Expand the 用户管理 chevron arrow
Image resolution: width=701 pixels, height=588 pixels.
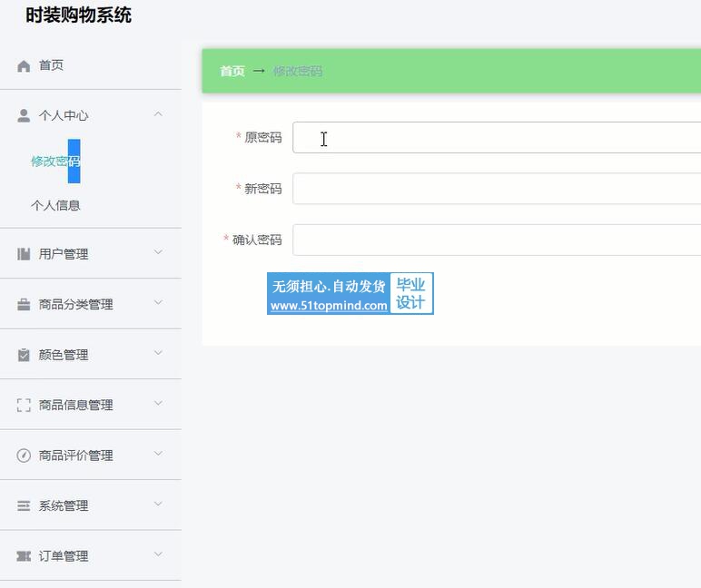pyautogui.click(x=158, y=253)
